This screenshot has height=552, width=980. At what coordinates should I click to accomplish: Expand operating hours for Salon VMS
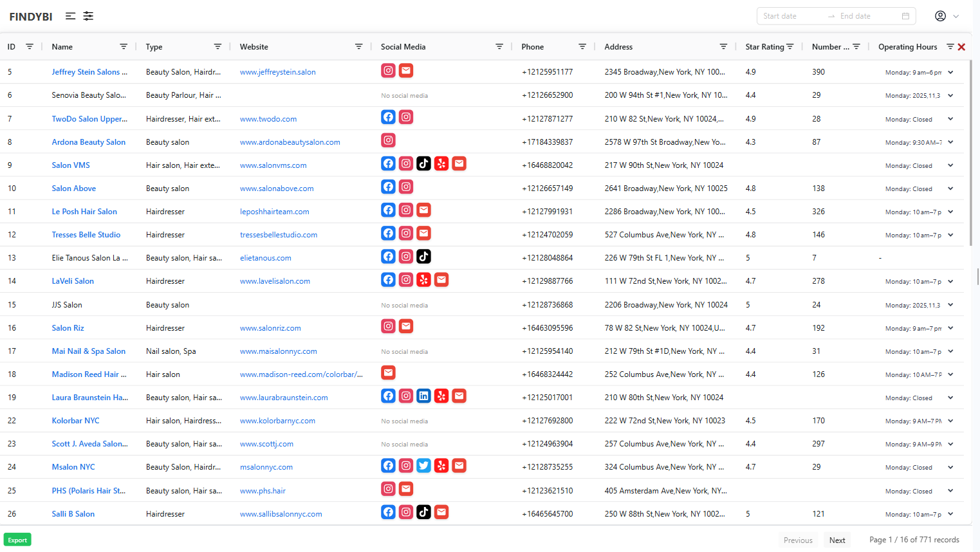pos(950,165)
